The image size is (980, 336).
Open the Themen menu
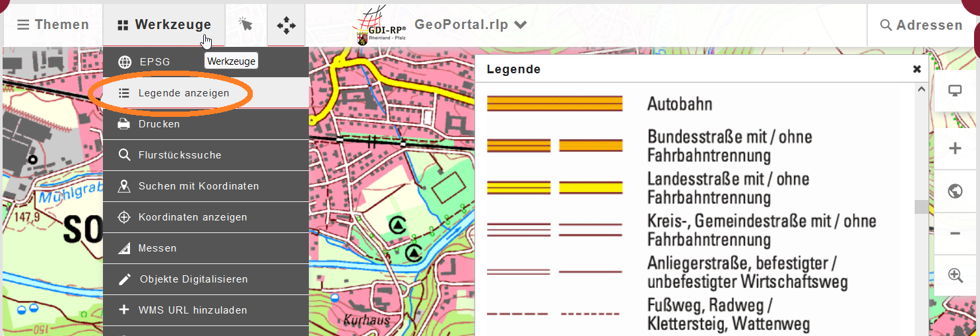coord(53,25)
